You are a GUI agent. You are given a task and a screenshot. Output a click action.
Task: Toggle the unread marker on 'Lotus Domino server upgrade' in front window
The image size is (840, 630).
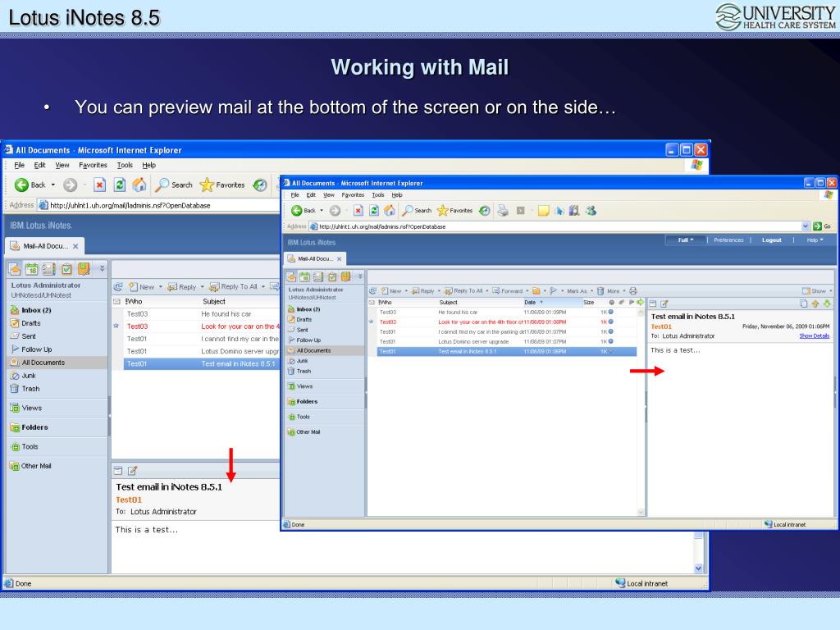pos(610,341)
